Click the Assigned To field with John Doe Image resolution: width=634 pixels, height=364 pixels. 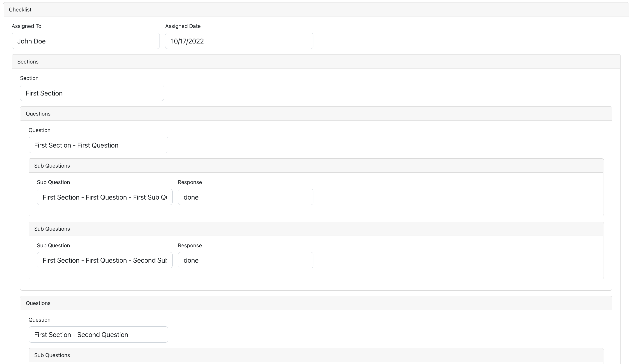(85, 41)
